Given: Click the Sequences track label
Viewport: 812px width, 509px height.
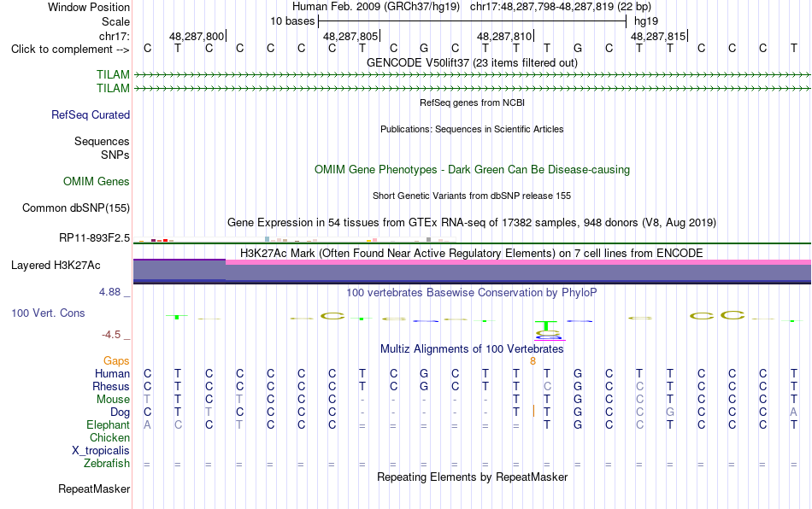Looking at the screenshot, I should [102, 141].
